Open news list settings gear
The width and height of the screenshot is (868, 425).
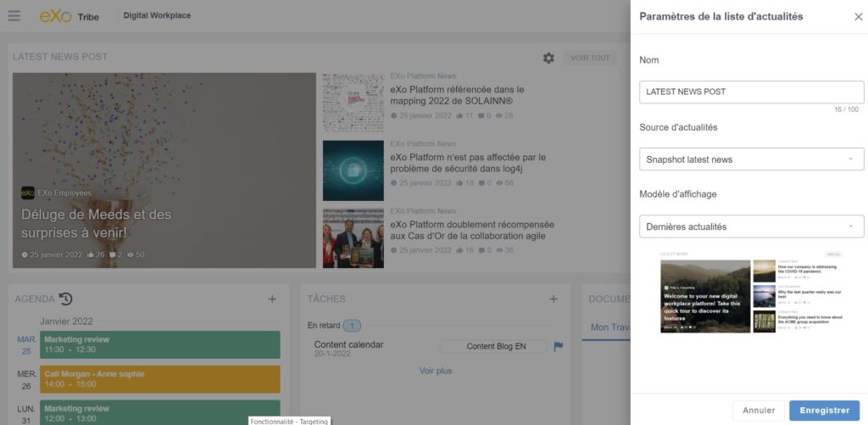(x=548, y=58)
